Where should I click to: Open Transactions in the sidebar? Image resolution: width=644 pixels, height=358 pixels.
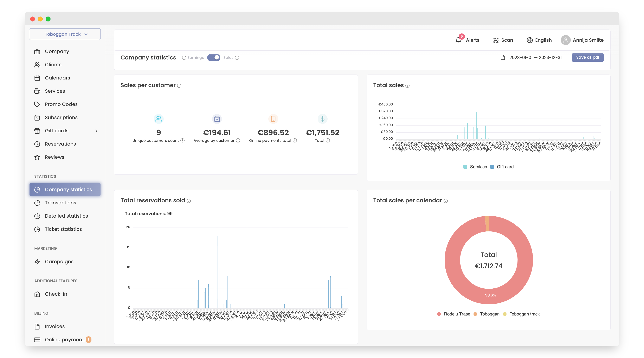tap(60, 203)
